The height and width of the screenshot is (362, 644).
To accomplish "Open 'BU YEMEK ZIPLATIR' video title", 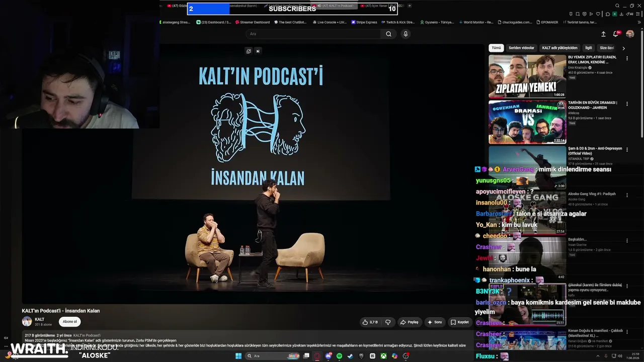I will 592,60.
